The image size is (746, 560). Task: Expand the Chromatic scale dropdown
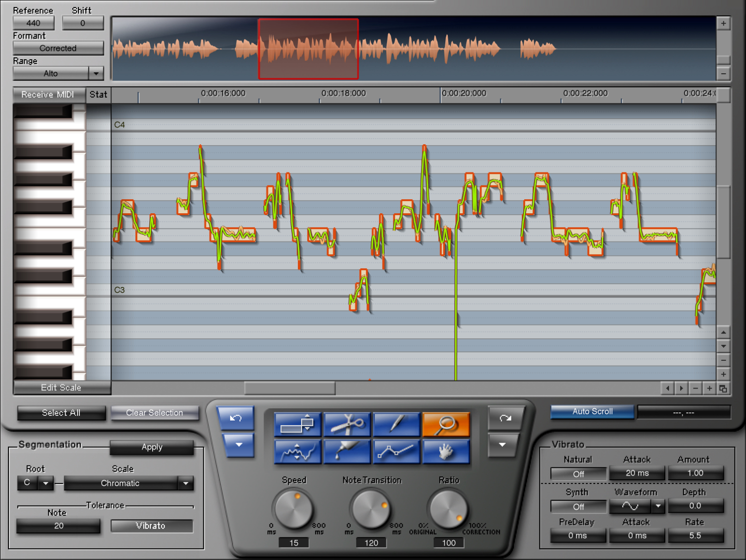click(186, 483)
